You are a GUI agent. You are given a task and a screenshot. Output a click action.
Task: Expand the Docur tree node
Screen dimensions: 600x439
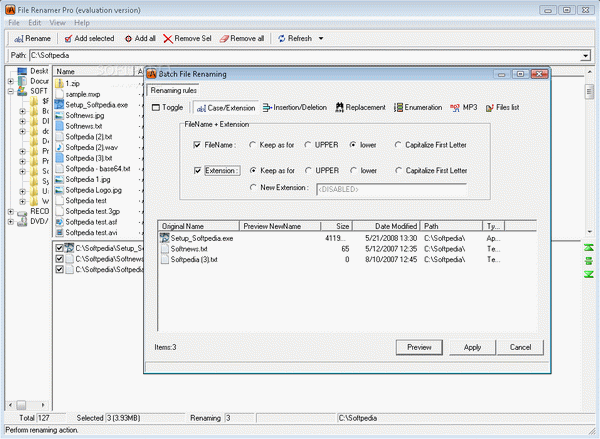(x=11, y=81)
